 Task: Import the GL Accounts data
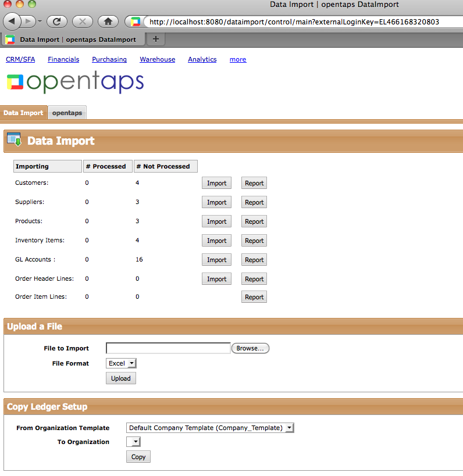pos(216,260)
